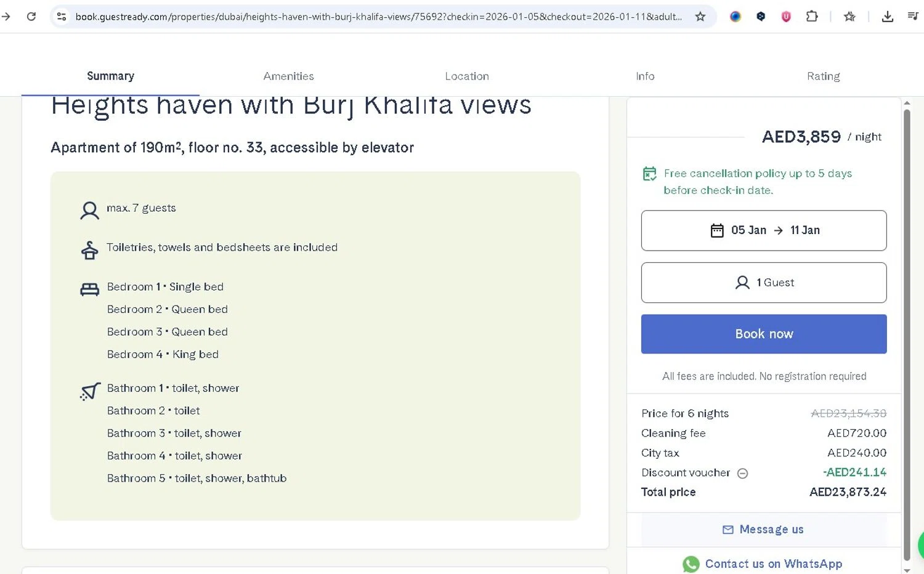
Task: Open the bookmarks star list icon
Action: [x=849, y=17]
